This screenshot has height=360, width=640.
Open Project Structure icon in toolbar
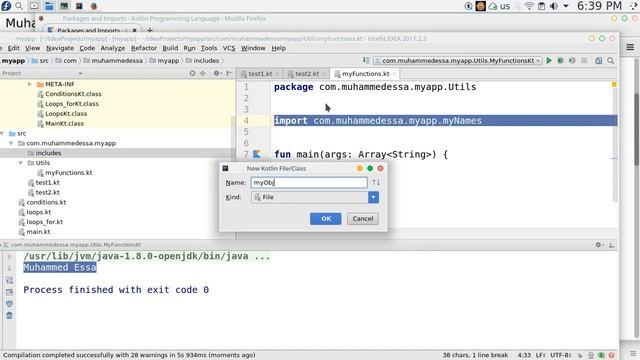[x=598, y=61]
